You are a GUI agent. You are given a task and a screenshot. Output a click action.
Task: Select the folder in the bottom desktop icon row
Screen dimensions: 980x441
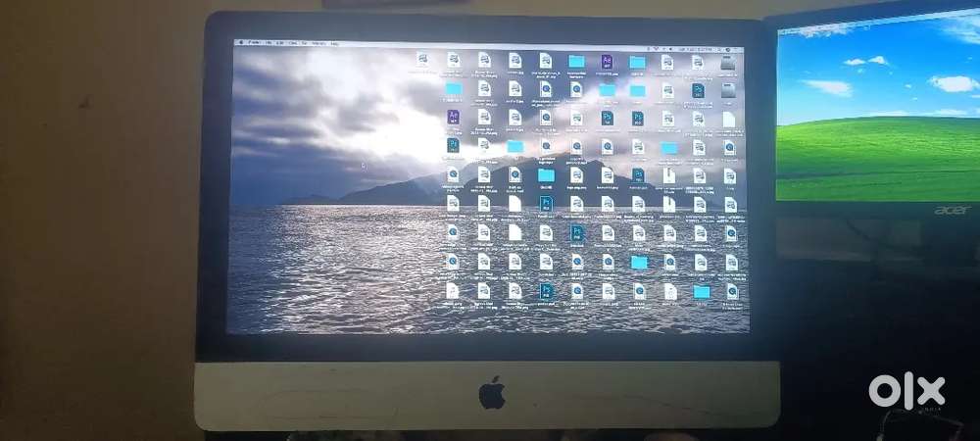(x=701, y=292)
